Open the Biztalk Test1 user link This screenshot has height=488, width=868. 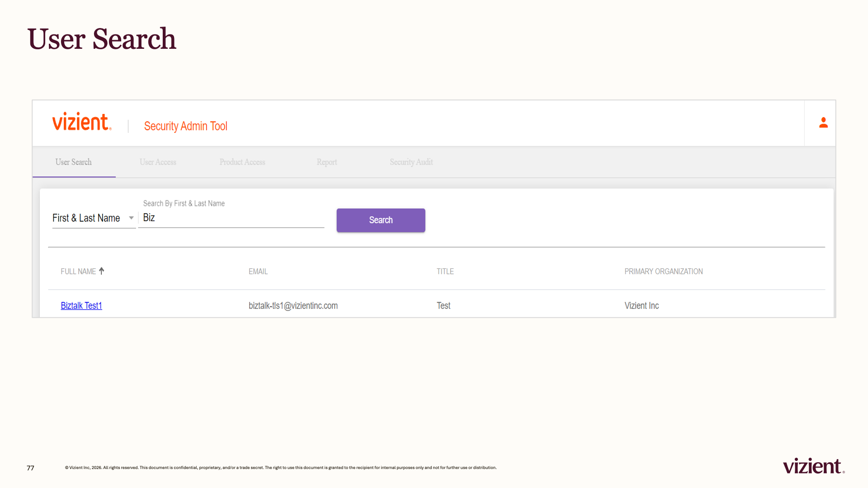pyautogui.click(x=81, y=305)
